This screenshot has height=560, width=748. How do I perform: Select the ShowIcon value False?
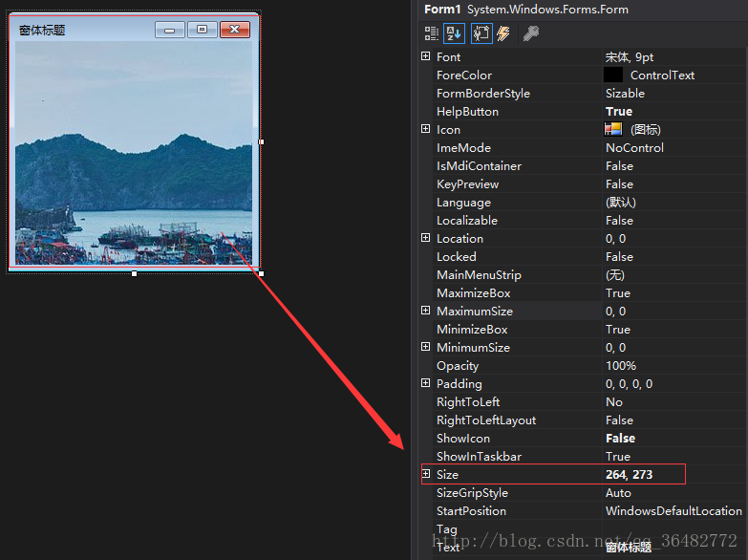620,439
